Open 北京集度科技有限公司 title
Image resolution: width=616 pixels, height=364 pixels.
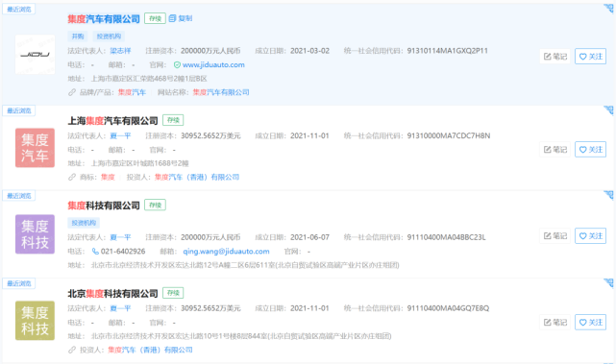pyautogui.click(x=112, y=293)
